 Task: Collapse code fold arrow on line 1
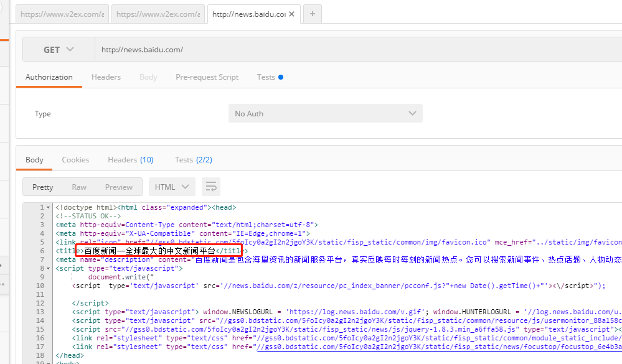(49, 207)
